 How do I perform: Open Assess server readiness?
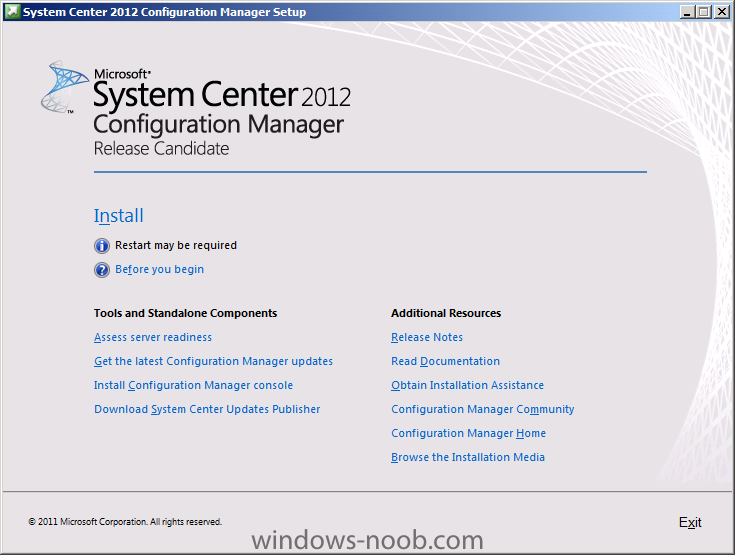[153, 337]
